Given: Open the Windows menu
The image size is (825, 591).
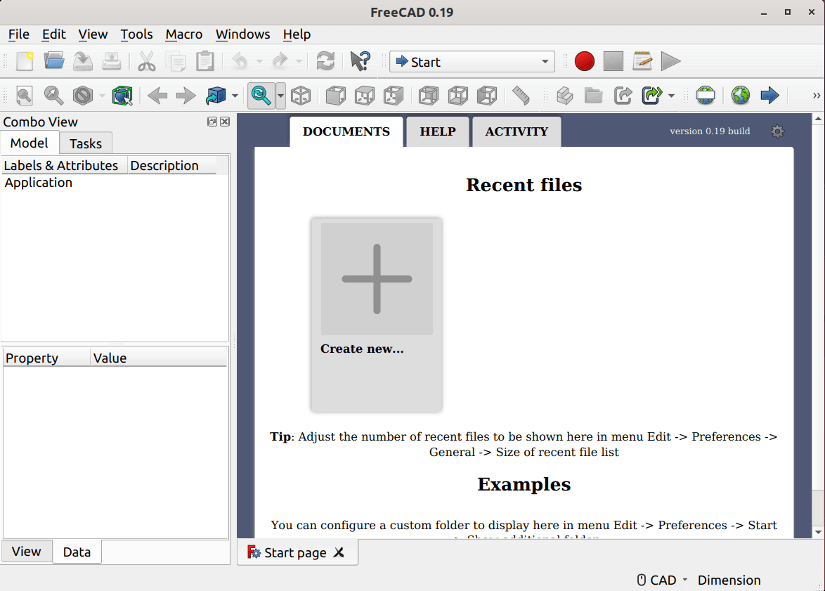Looking at the screenshot, I should click(x=243, y=34).
